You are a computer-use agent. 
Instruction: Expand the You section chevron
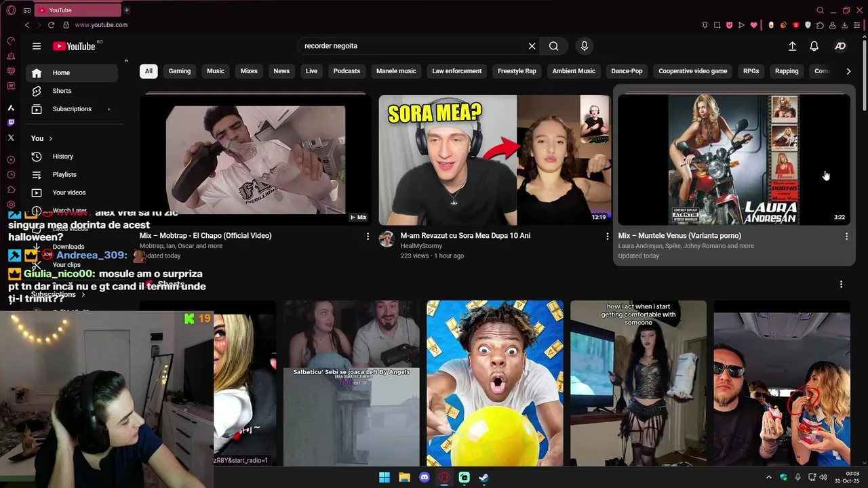(50, 138)
